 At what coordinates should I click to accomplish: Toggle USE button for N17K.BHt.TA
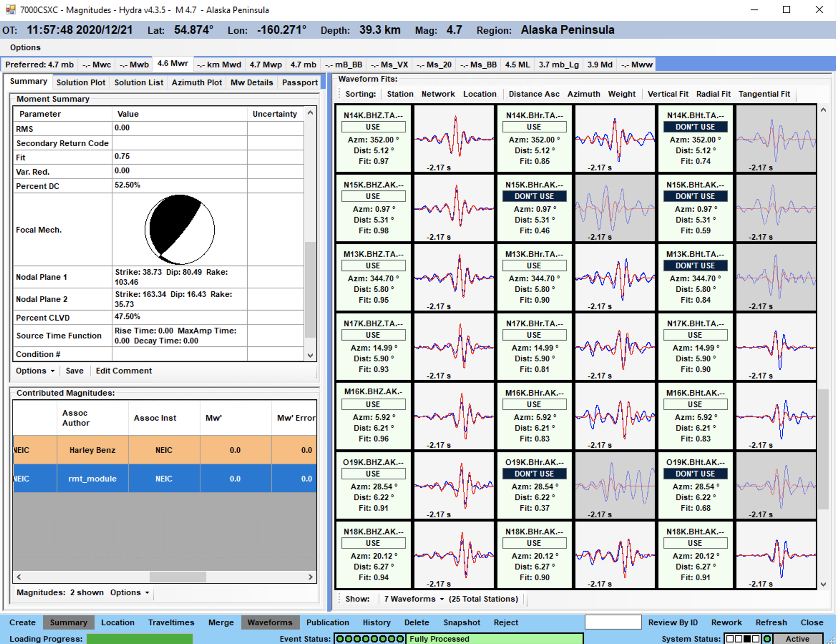pos(695,335)
